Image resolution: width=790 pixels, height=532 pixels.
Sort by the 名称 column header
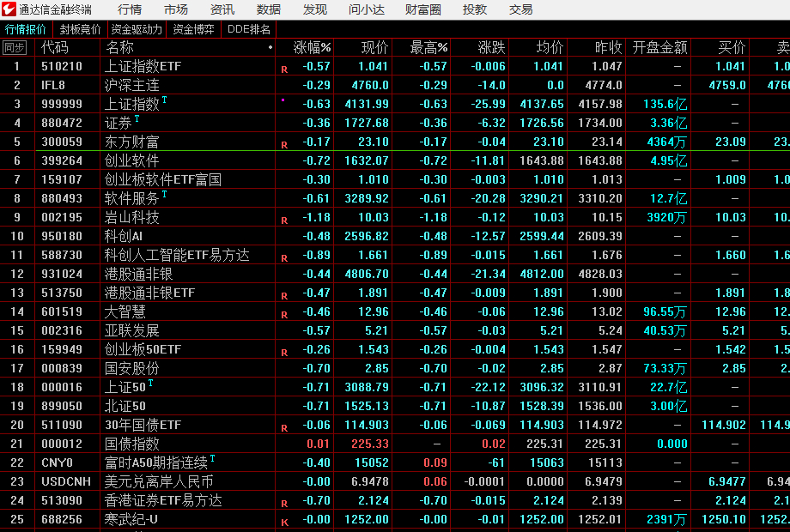(x=120, y=48)
